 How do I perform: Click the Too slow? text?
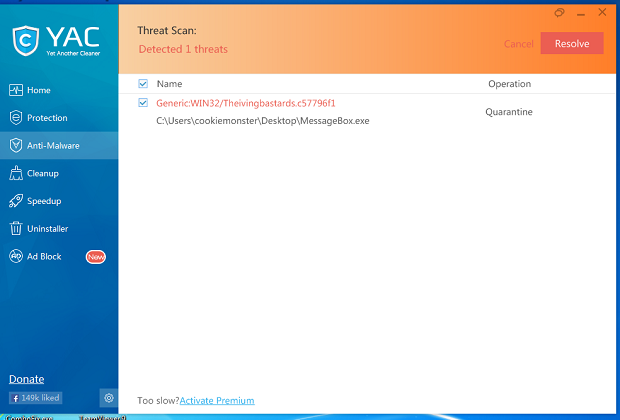[x=158, y=401]
